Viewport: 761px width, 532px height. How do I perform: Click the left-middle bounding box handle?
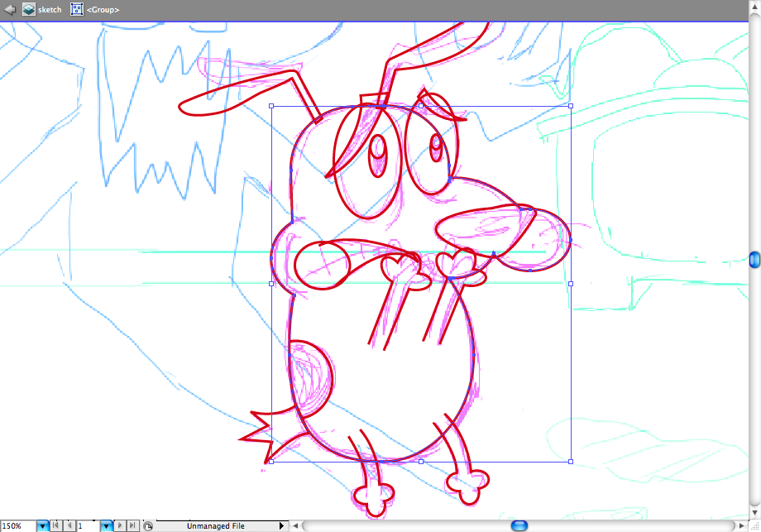tap(271, 284)
